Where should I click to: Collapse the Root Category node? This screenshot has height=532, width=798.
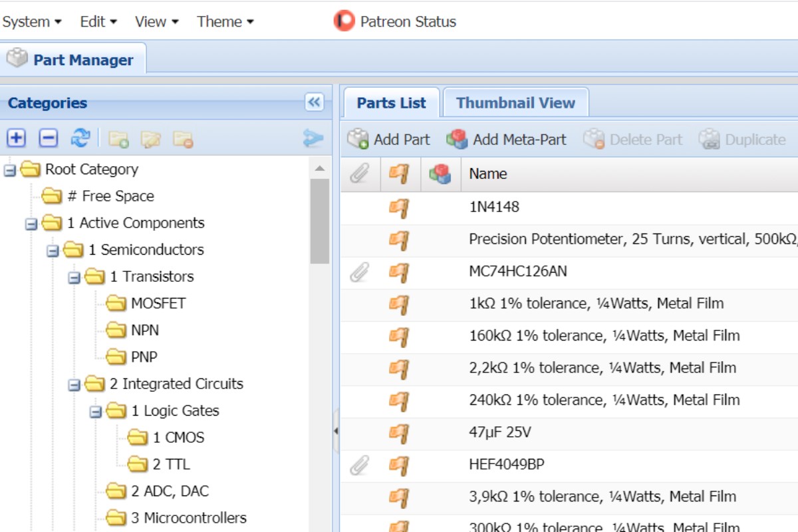(9, 171)
